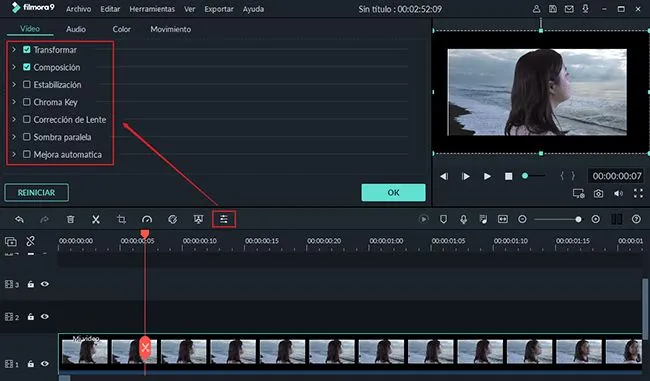The height and width of the screenshot is (381, 650).
Task: Open the audio mixer icon
Action: click(483, 219)
